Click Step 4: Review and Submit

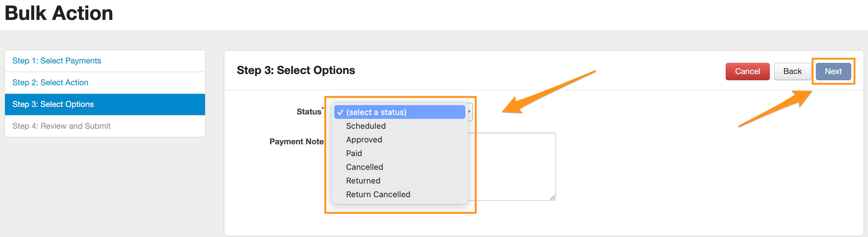pyautogui.click(x=61, y=126)
